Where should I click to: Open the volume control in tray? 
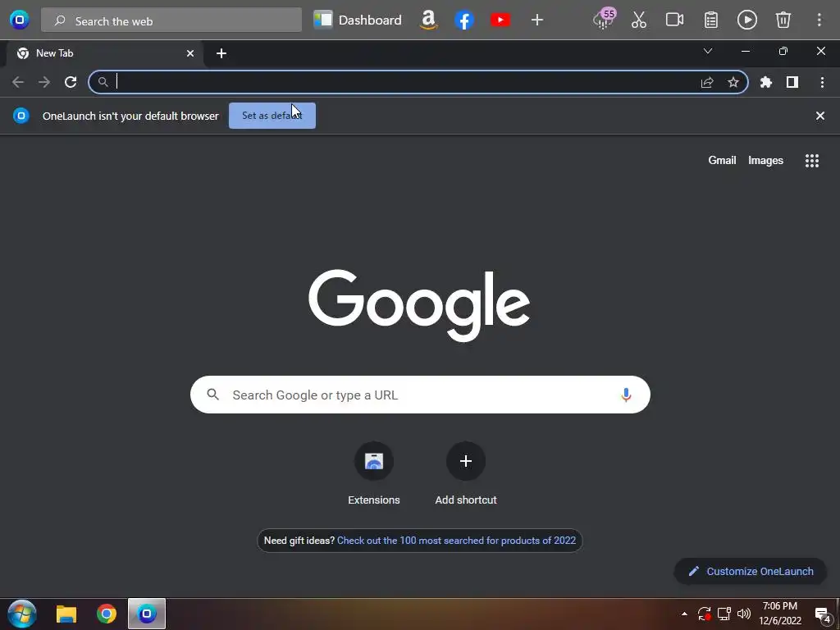tap(743, 614)
